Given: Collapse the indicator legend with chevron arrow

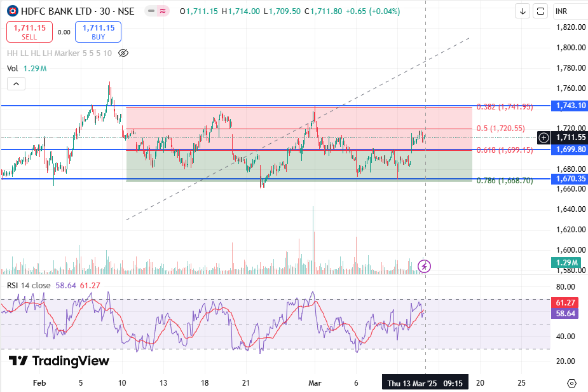Looking at the screenshot, I should coord(16,84).
